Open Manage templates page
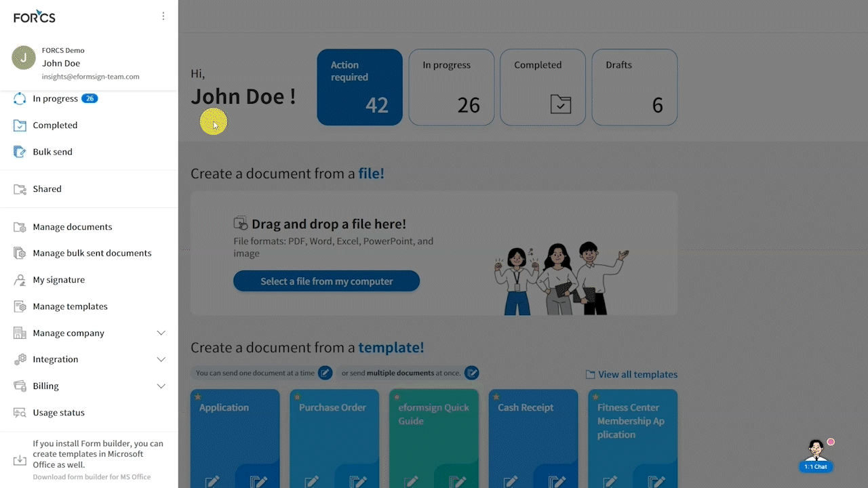 point(89,306)
